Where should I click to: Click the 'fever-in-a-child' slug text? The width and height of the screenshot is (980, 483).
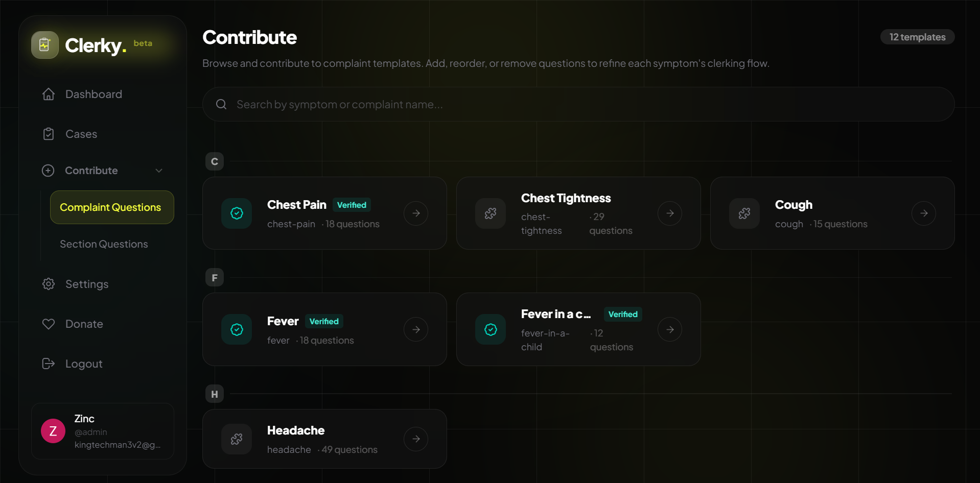coord(545,340)
